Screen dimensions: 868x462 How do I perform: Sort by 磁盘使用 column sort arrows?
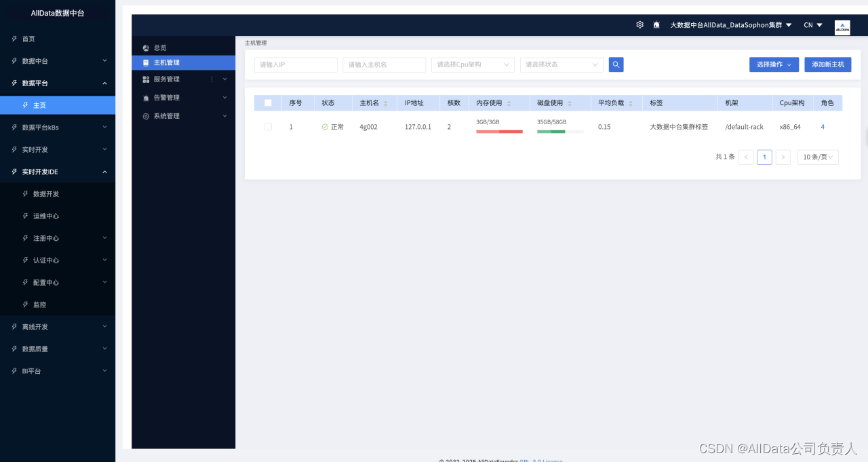(570, 104)
